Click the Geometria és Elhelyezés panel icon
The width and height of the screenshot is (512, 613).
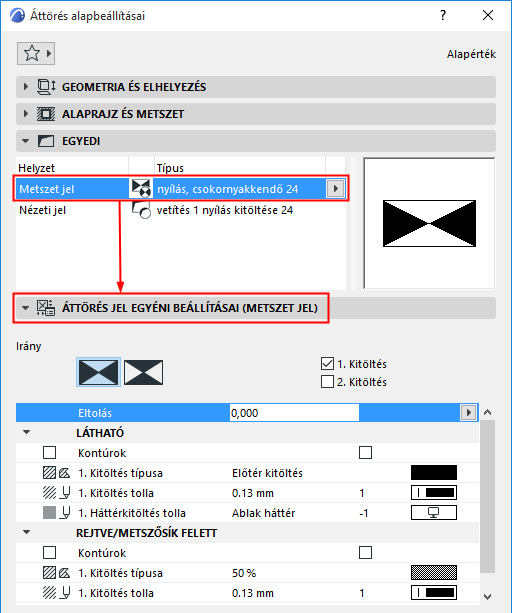pos(47,87)
